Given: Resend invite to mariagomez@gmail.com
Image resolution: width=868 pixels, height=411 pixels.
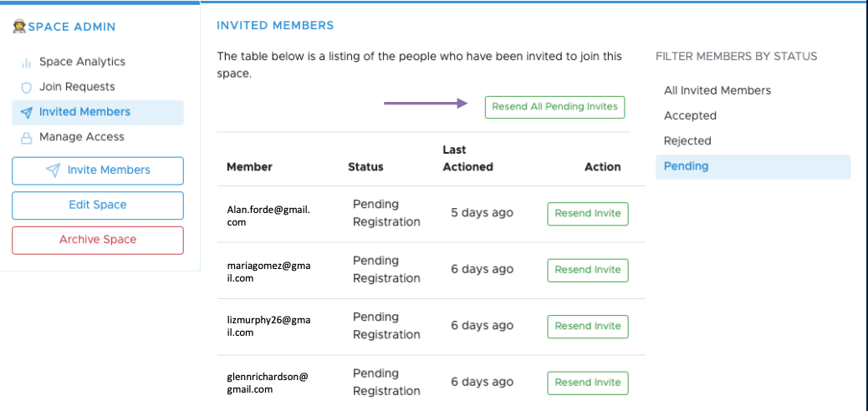Looking at the screenshot, I should [x=588, y=270].
